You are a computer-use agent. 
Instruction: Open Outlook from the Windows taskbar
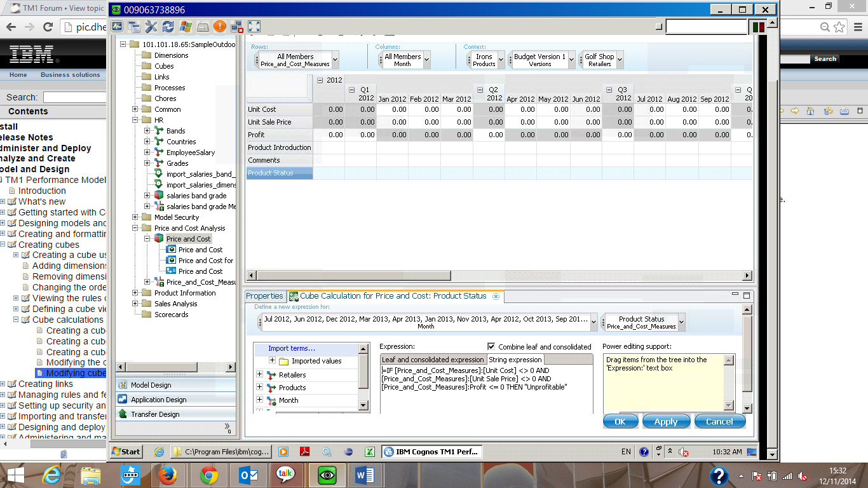247,475
